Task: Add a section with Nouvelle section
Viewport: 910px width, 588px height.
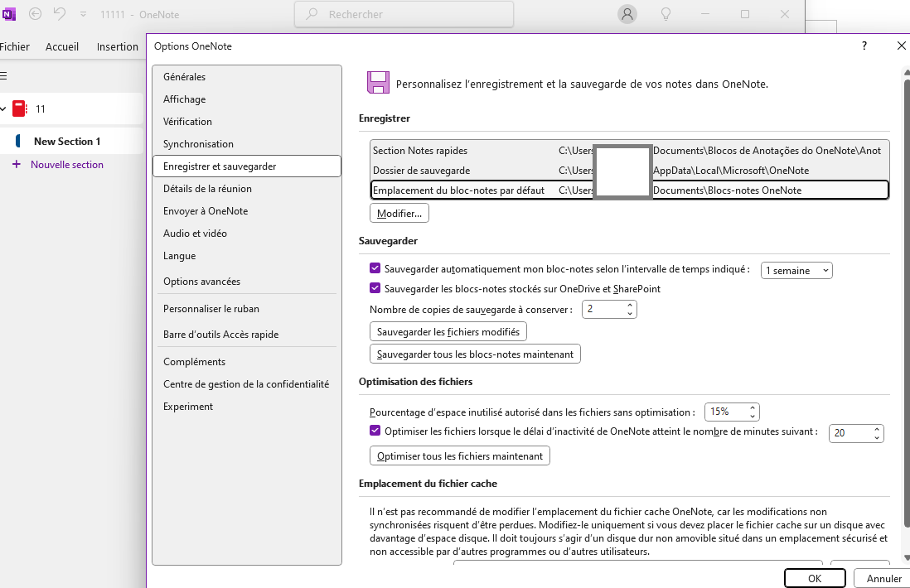Action: (67, 165)
